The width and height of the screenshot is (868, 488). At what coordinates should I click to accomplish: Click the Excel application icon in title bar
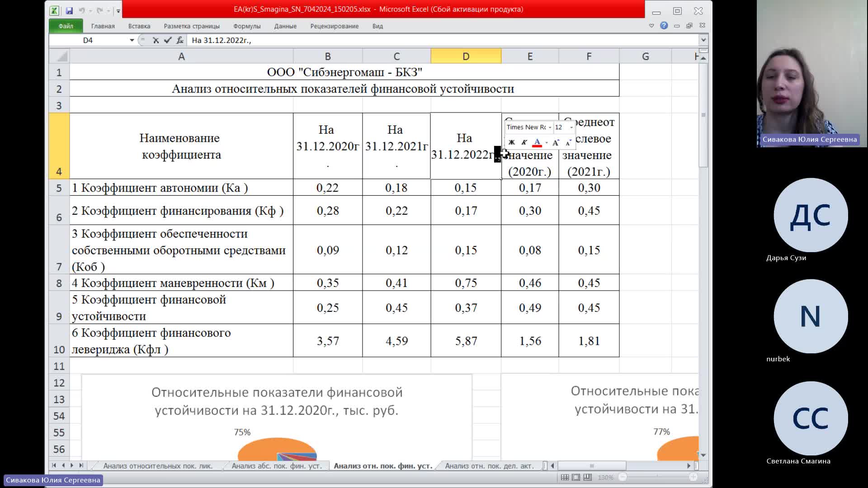[x=54, y=10]
